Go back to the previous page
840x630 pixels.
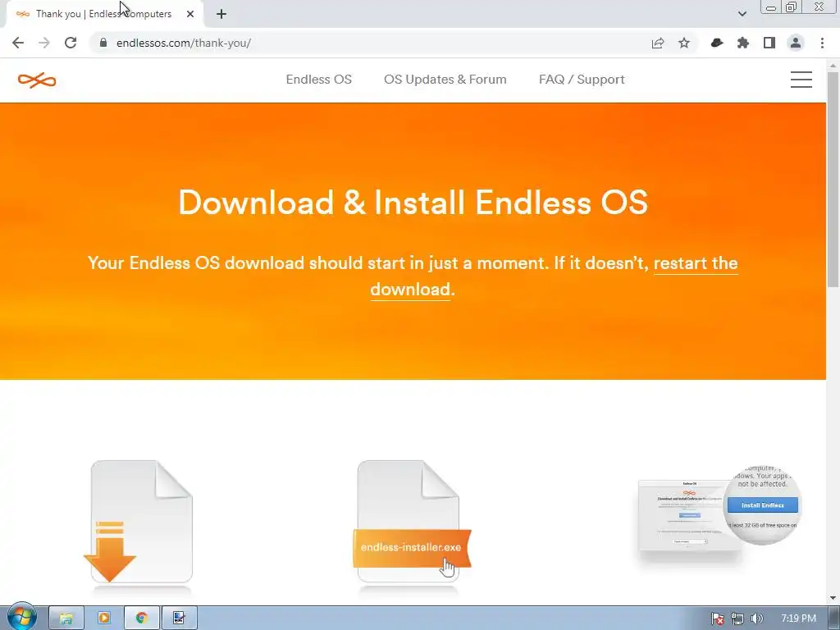(x=18, y=43)
